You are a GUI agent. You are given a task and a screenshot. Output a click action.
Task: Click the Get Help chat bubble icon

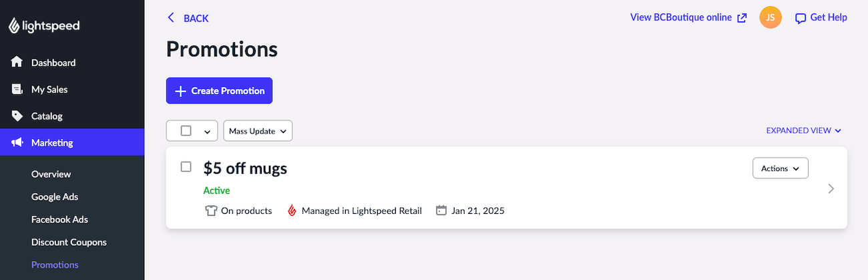tap(801, 19)
